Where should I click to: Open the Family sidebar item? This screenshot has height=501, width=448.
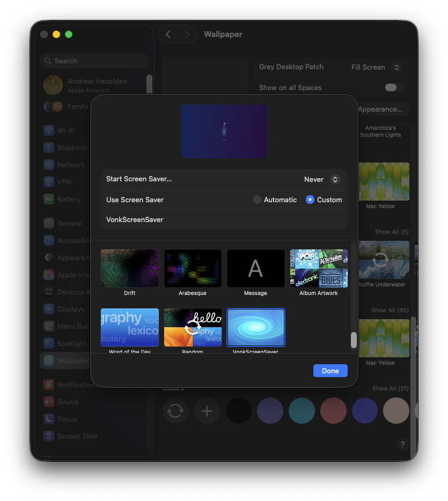point(66,106)
